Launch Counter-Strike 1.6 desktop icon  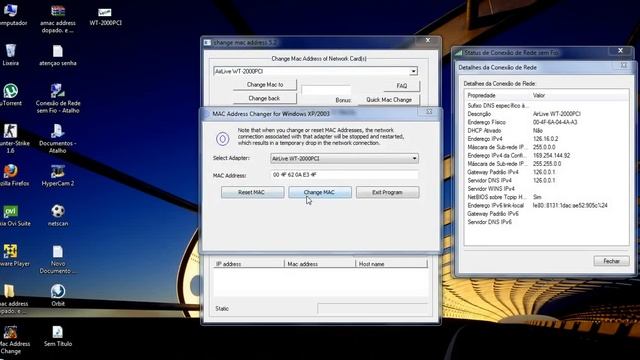11,138
